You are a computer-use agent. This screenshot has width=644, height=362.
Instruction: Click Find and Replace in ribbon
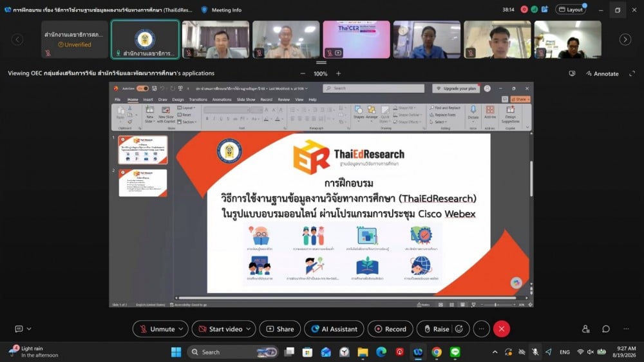pos(445,108)
